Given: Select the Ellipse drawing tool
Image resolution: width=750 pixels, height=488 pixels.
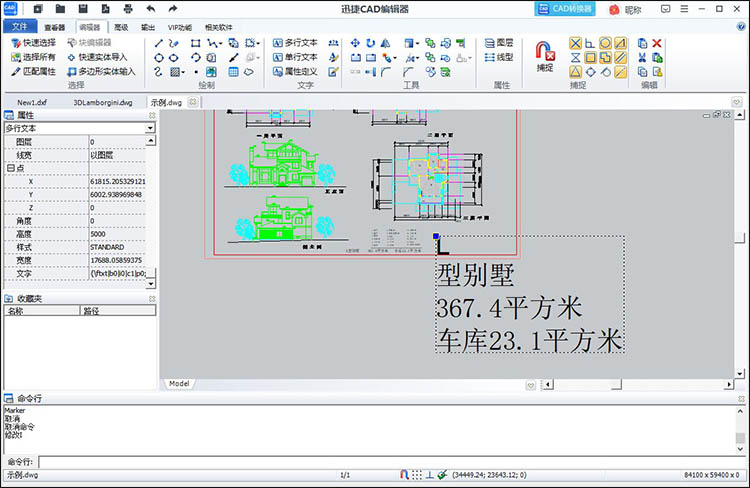Looking at the screenshot, I should coord(174,58).
